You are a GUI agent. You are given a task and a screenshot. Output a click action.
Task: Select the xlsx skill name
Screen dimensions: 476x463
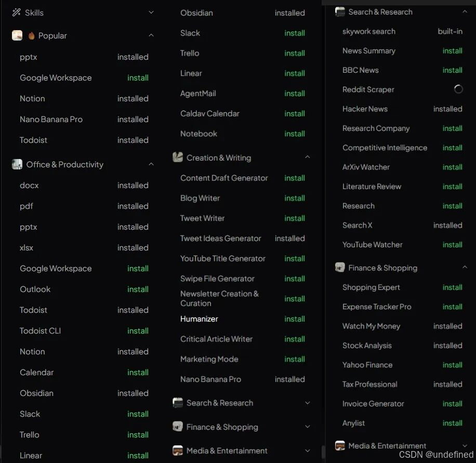pos(27,247)
